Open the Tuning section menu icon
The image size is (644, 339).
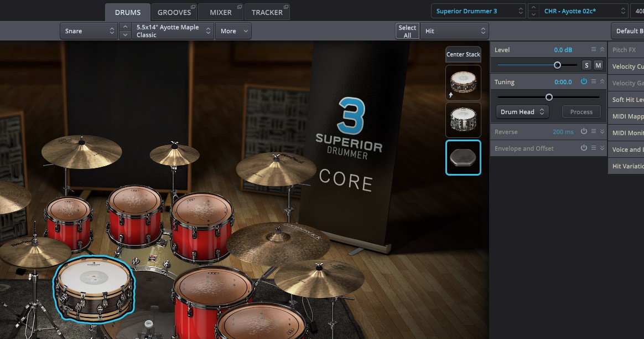point(594,81)
